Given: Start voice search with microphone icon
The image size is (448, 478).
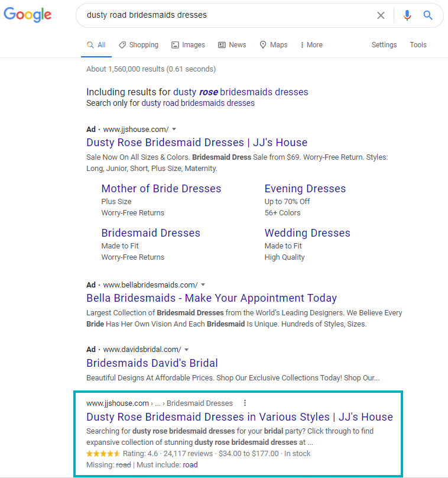Looking at the screenshot, I should click(407, 15).
